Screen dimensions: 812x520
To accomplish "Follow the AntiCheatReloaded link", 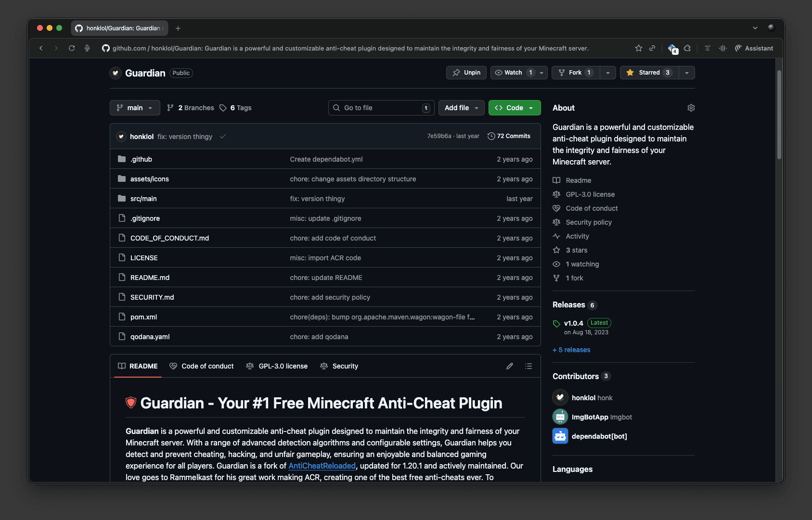I will point(322,466).
